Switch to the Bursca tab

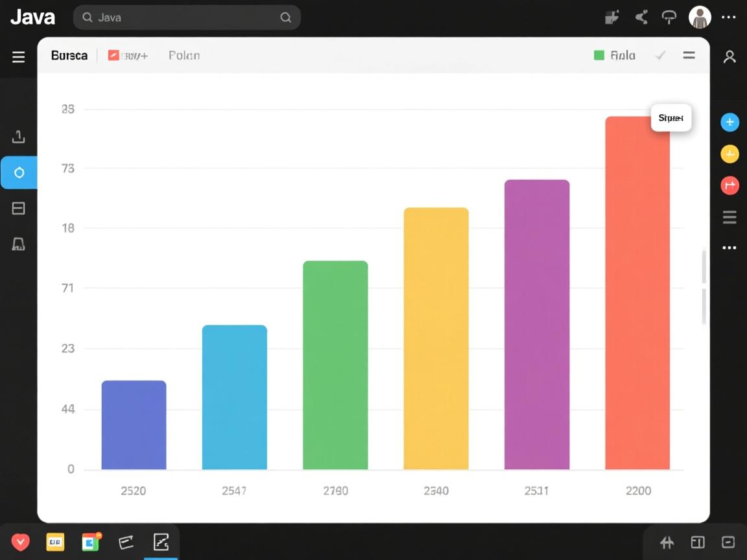pyautogui.click(x=69, y=56)
